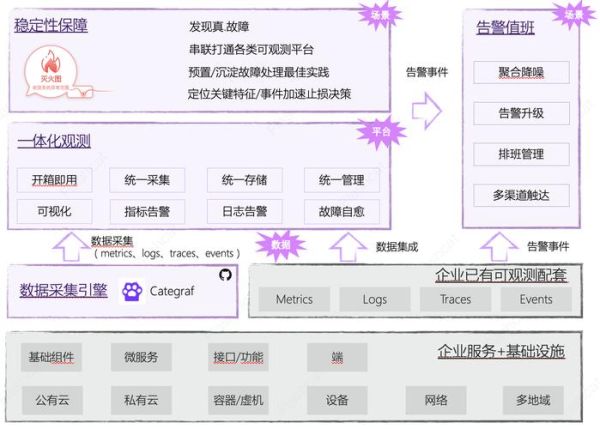Screen dimensions: 600x429
Task: Click the 故障自愈 box
Action: click(341, 211)
